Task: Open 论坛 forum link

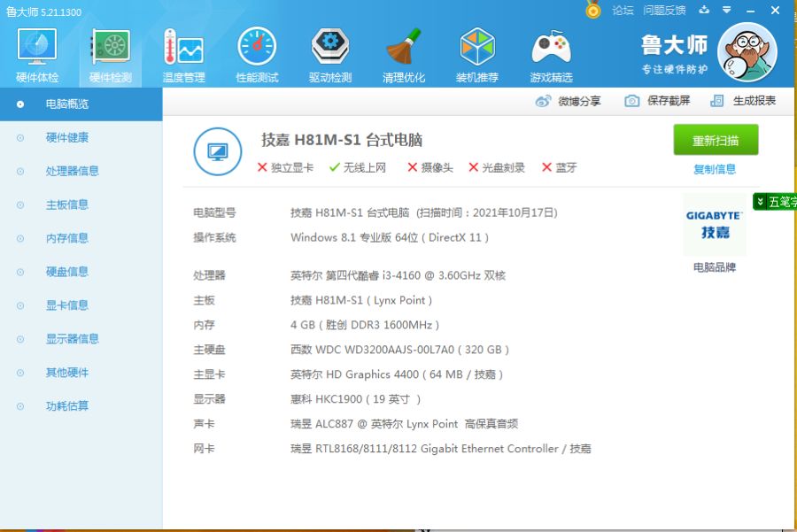Action: pyautogui.click(x=623, y=10)
